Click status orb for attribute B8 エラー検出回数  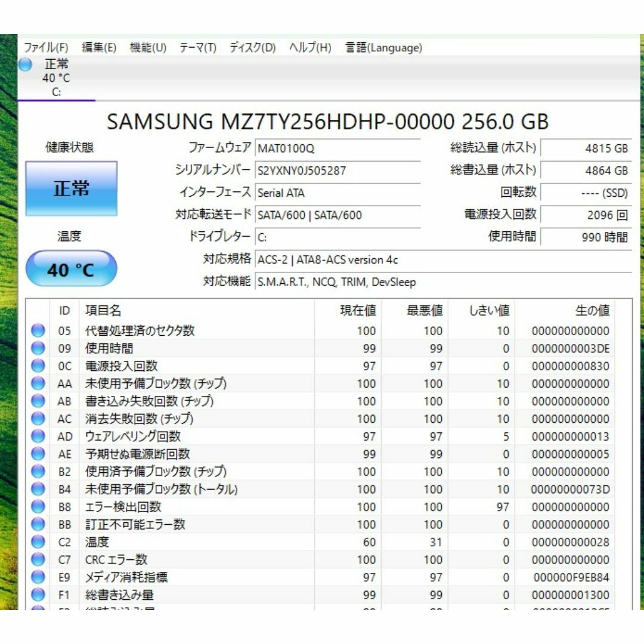[38, 507]
